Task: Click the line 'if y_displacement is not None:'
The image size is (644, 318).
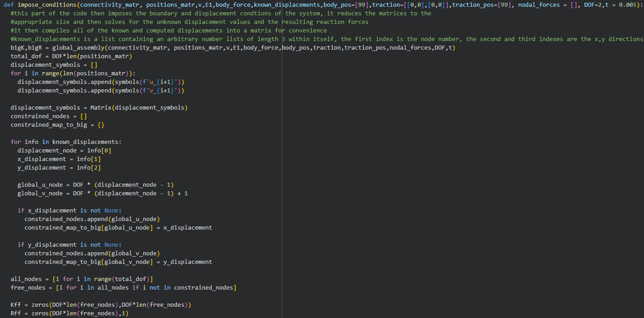Action: click(70, 245)
